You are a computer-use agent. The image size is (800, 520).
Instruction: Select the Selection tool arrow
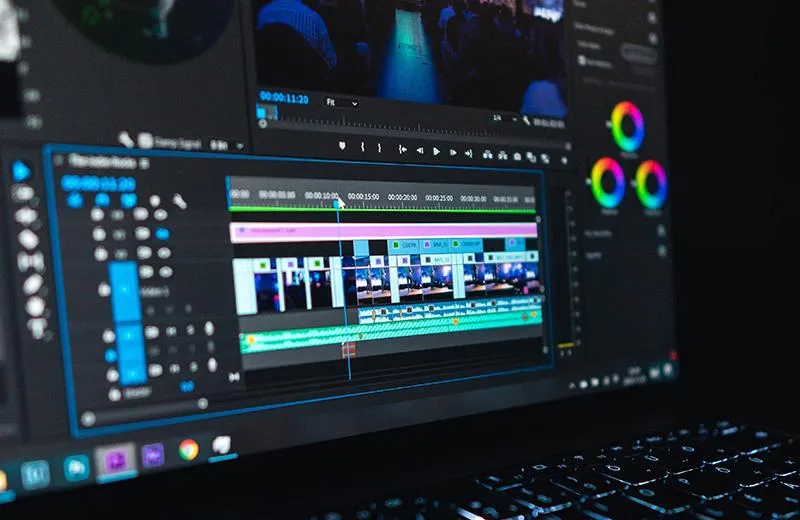(21, 171)
